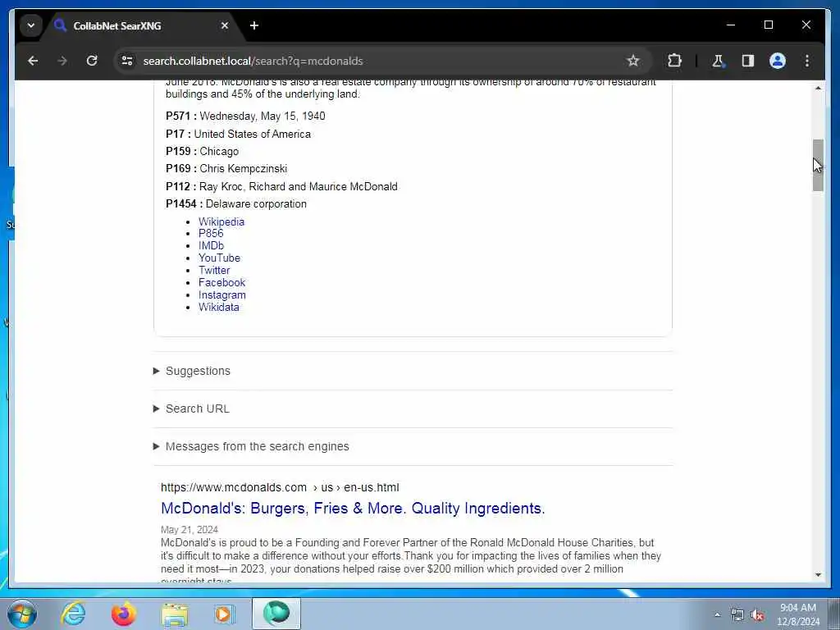Open Chrome three-dot menu

(807, 61)
